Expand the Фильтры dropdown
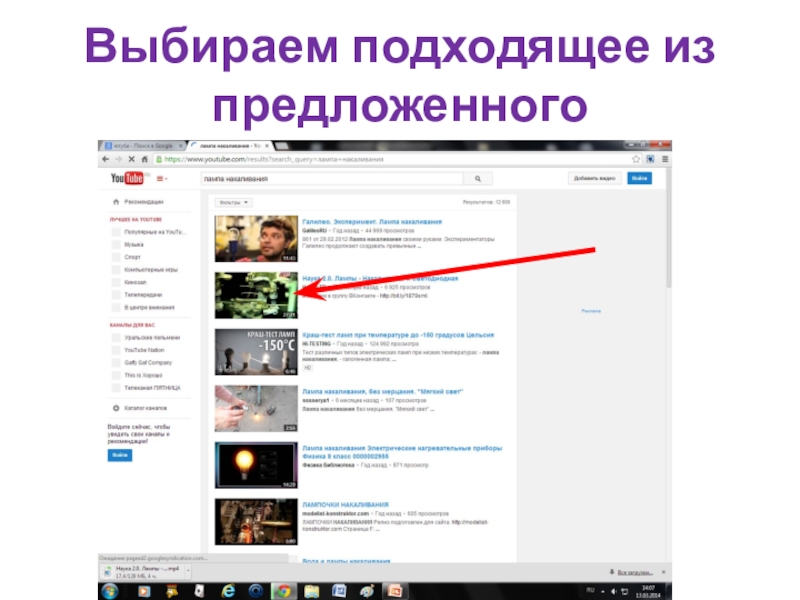This screenshot has width=800, height=600. 235,202
